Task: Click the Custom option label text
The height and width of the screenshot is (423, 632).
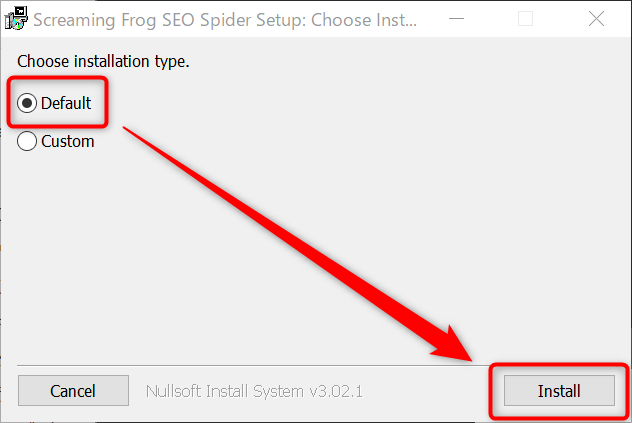Action: (x=68, y=141)
